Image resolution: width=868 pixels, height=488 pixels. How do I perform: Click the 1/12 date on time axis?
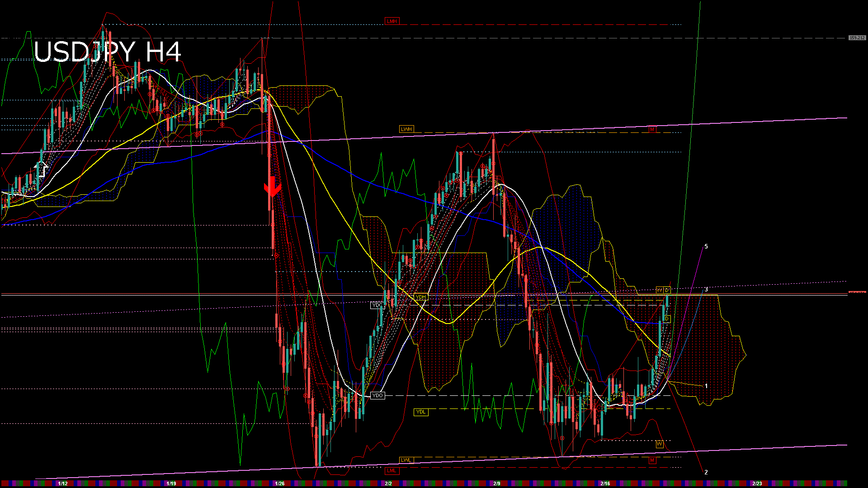(63, 483)
